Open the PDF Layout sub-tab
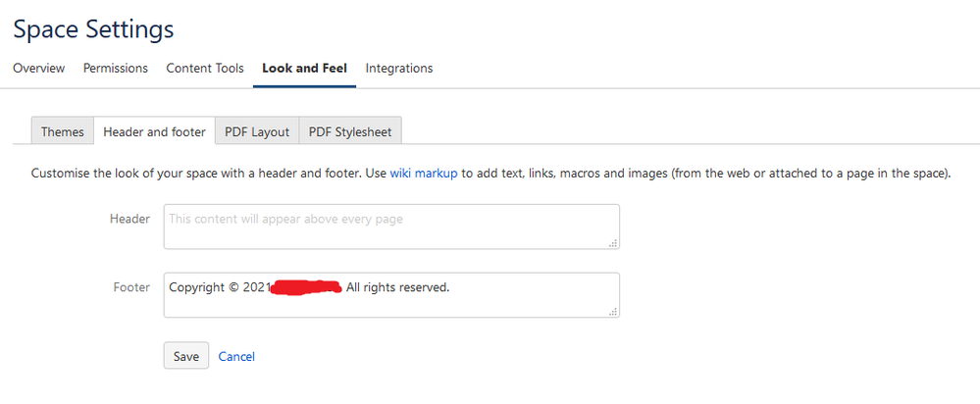This screenshot has height=404, width=980. 257,132
